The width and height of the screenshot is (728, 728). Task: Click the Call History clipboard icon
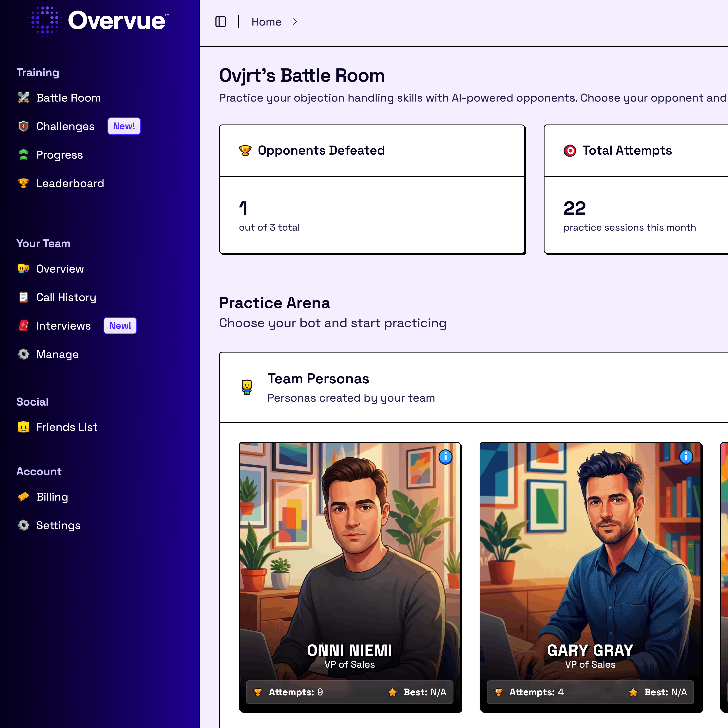[x=23, y=297]
